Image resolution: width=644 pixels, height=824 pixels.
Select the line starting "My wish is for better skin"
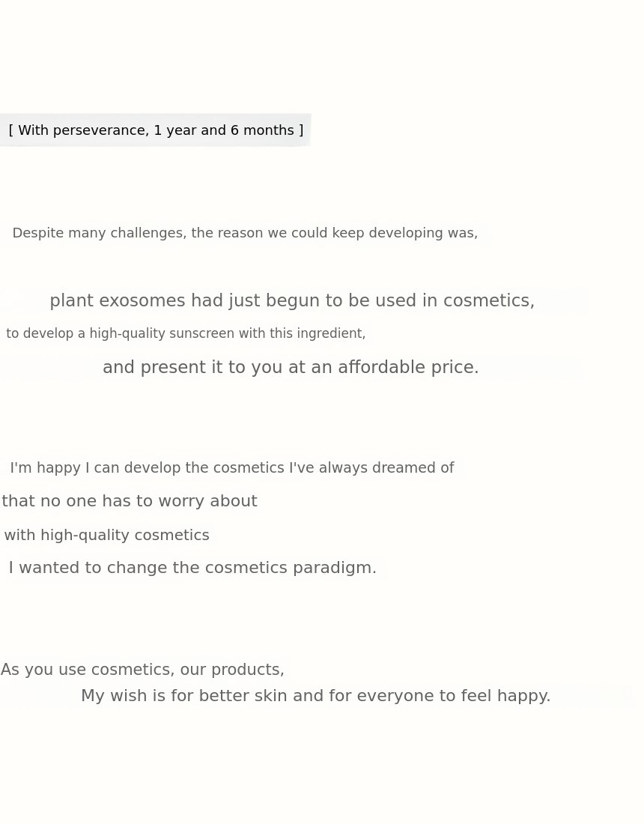[x=315, y=696]
